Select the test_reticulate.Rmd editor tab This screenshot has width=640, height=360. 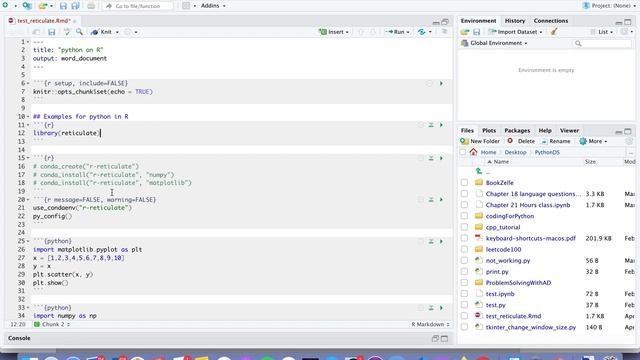[x=44, y=21]
